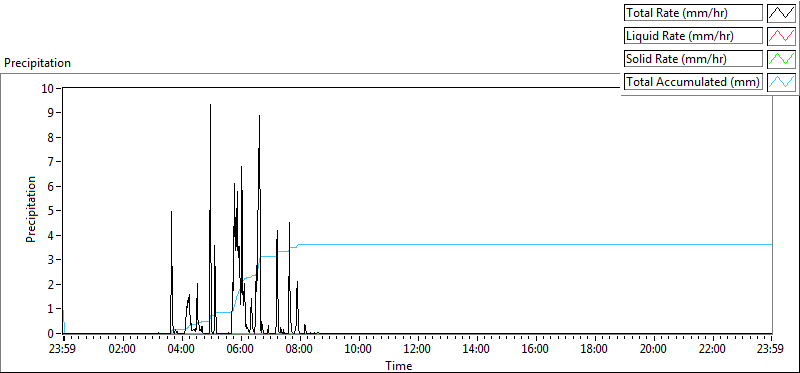Image resolution: width=800 pixels, height=373 pixels.
Task: Select the Total Accumulated (mm) legend label
Action: [x=693, y=81]
